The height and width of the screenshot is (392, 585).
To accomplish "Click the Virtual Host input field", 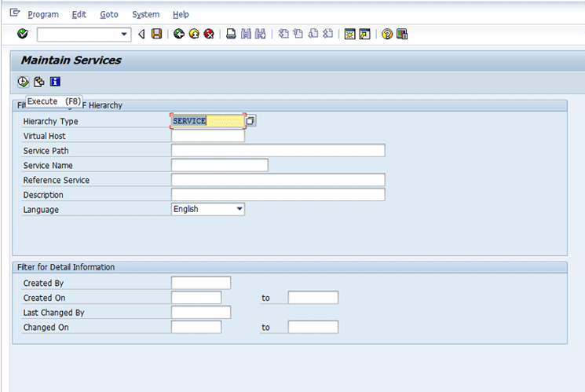I will 208,136.
